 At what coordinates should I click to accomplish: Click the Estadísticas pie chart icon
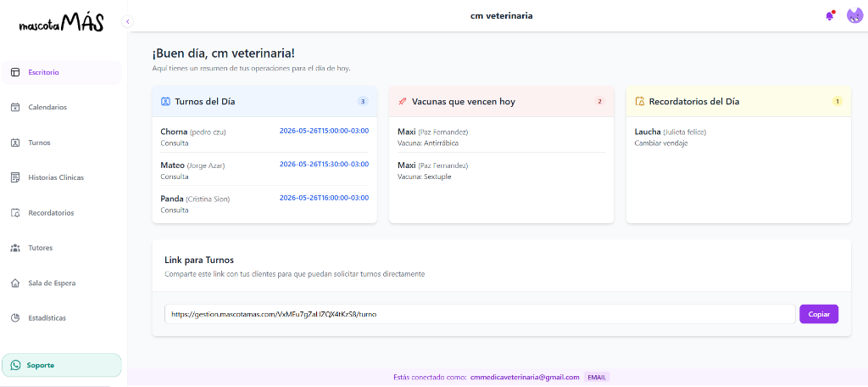(15, 318)
